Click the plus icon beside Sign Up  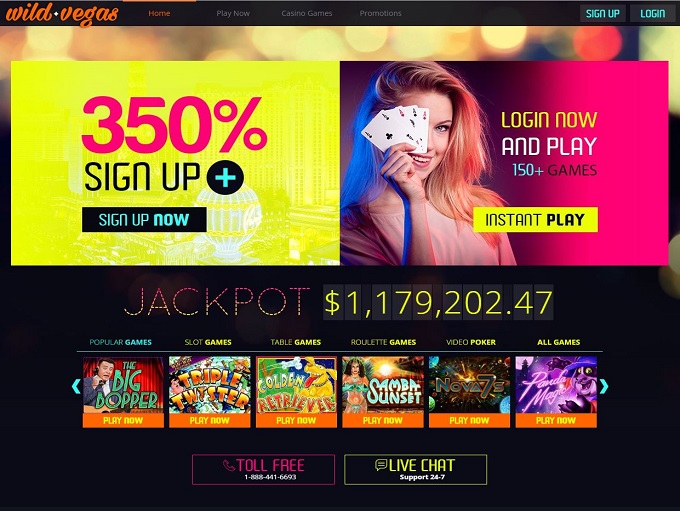pos(225,177)
